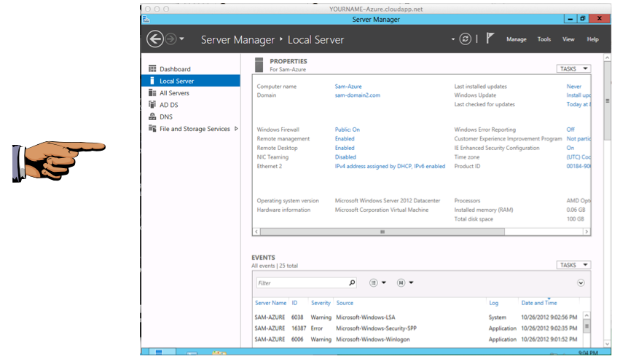This screenshot has height=364, width=620.
Task: Expand File and Storage Services arrow
Action: pyautogui.click(x=236, y=129)
